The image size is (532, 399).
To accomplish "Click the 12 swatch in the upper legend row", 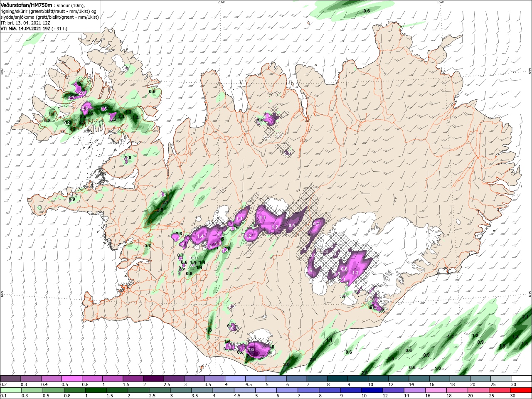I will pyautogui.click(x=398, y=379).
